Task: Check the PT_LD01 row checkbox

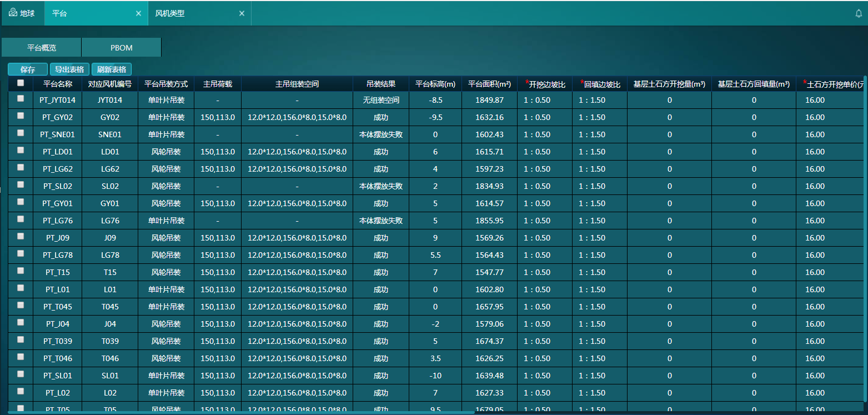Action: pos(21,150)
